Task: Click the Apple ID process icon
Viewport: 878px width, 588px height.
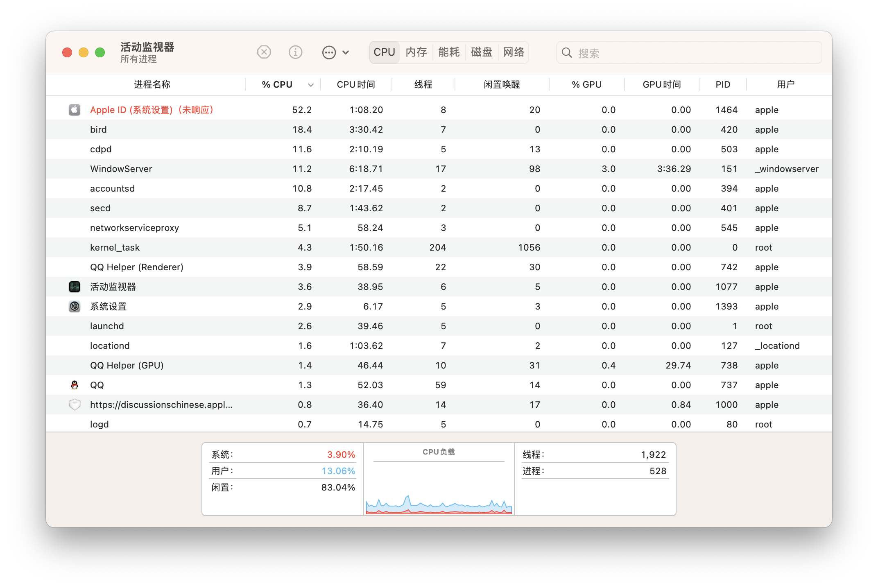Action: 75,110
